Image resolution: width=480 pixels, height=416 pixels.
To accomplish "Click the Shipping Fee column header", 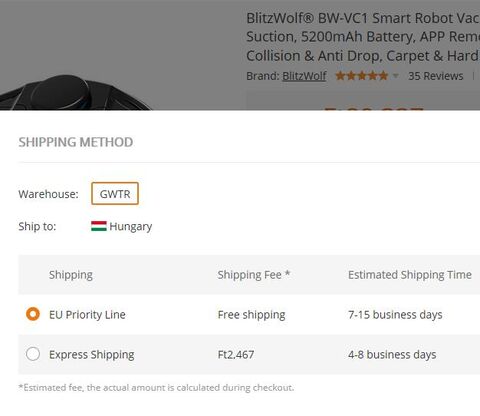I will [254, 275].
